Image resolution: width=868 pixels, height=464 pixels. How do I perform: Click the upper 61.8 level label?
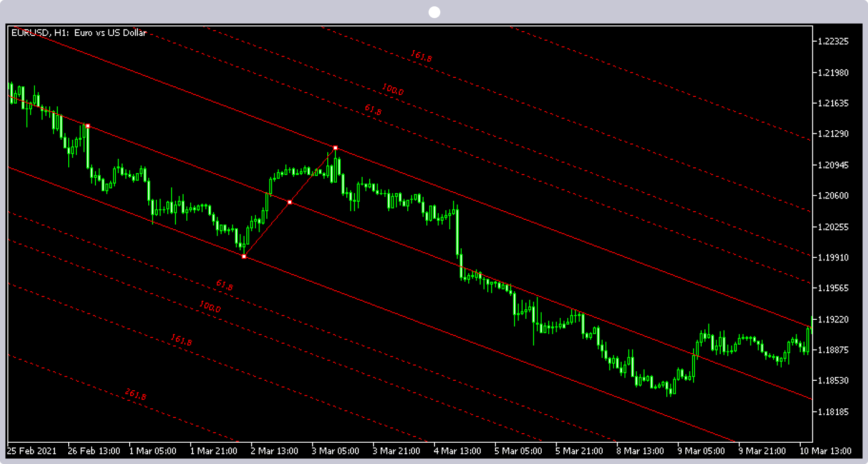pos(373,109)
